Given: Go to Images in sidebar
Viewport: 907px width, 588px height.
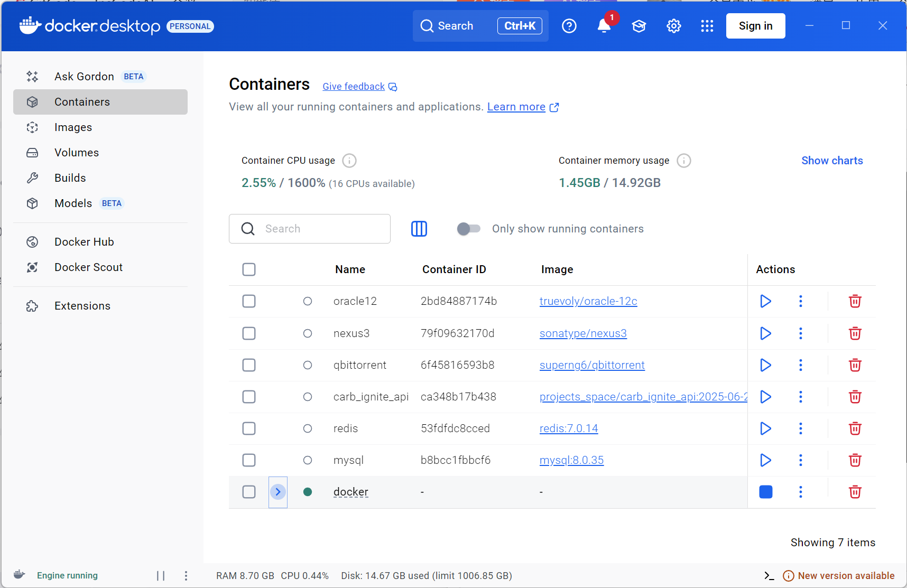Looking at the screenshot, I should [73, 127].
